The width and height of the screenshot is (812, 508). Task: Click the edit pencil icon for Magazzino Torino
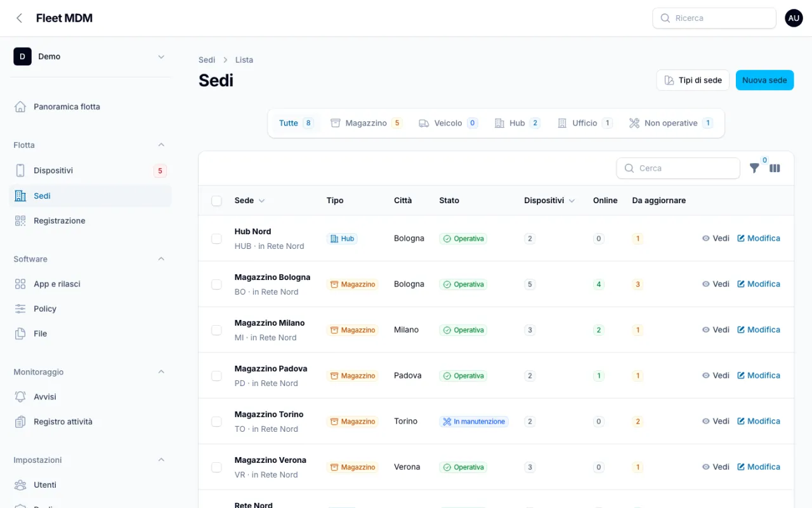(x=741, y=421)
